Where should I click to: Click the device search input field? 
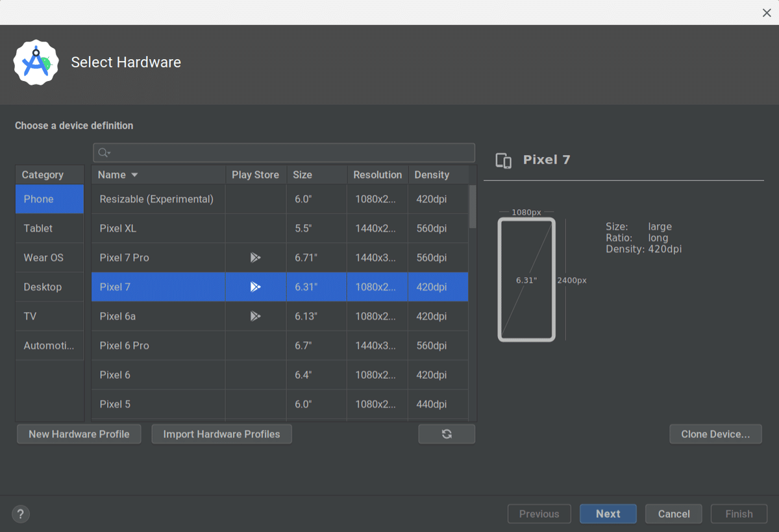284,152
